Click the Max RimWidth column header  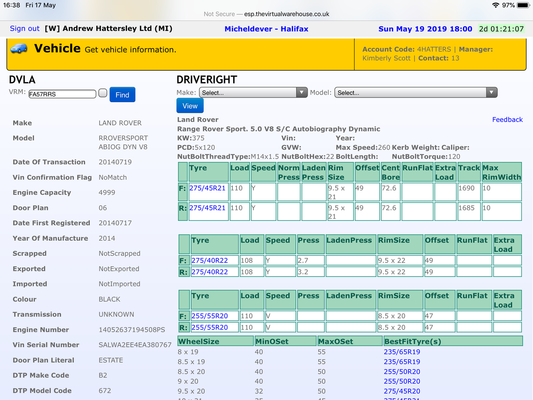pos(501,172)
